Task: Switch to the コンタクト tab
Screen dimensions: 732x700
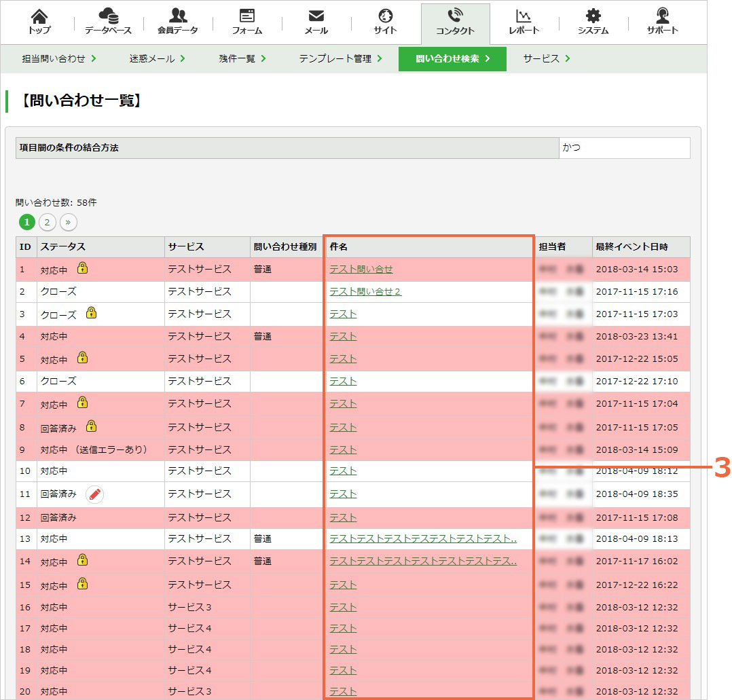Action: 455,23
